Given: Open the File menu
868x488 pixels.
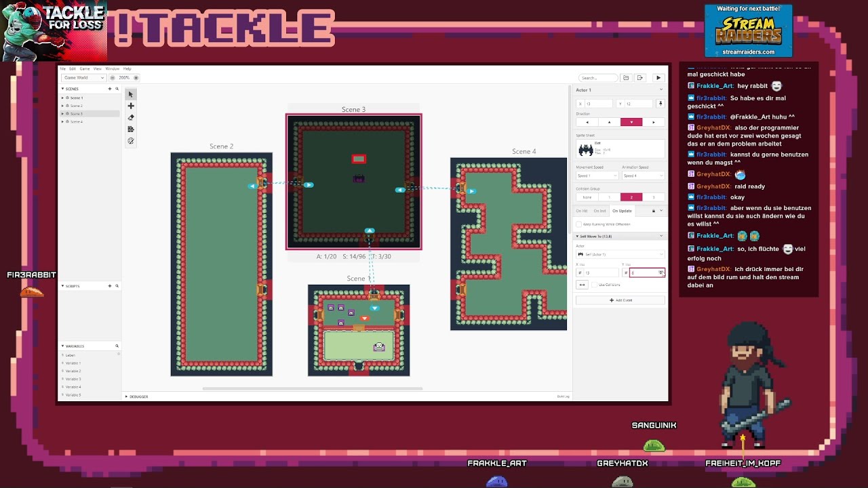Looking at the screenshot, I should coord(62,68).
